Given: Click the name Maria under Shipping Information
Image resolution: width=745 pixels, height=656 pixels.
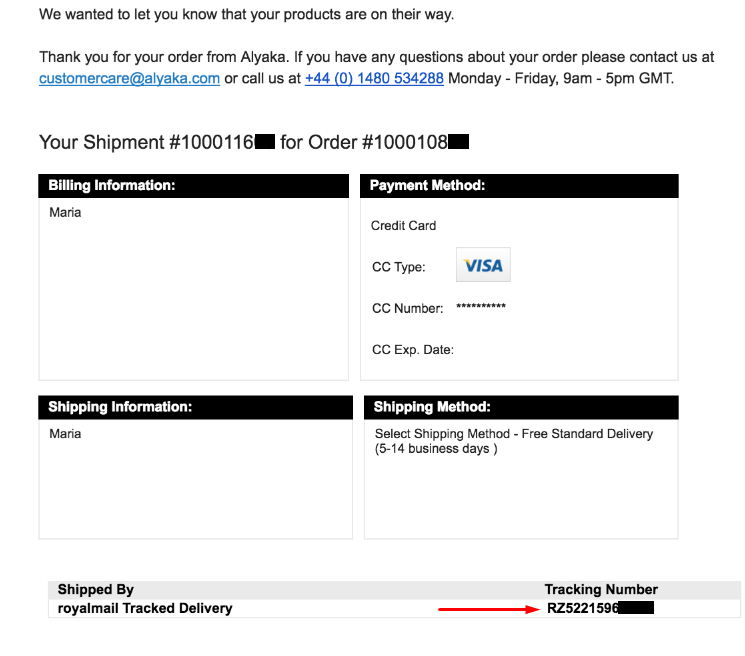Looking at the screenshot, I should 65,434.
